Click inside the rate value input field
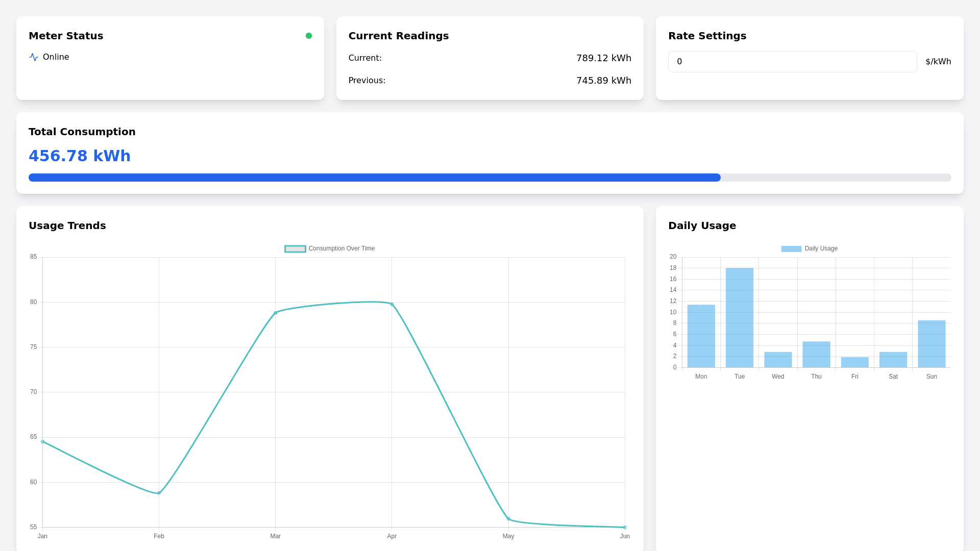 point(792,61)
